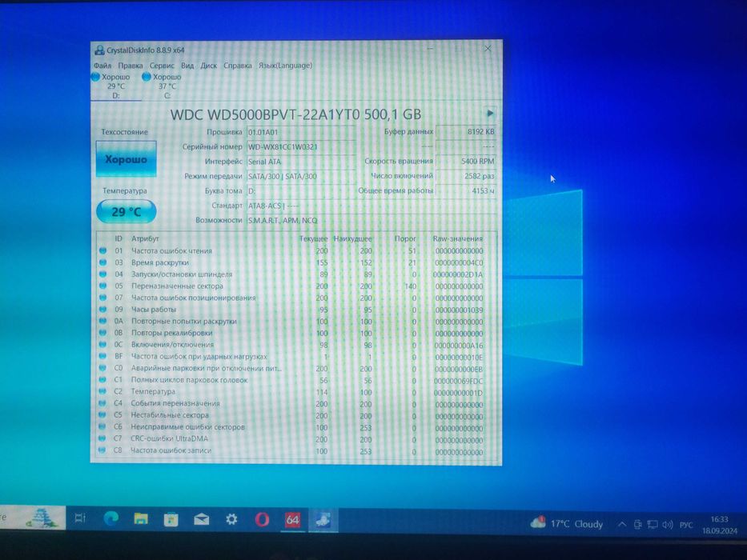
Task: Click the Интерфейс field Serial ATA
Action: click(x=300, y=162)
